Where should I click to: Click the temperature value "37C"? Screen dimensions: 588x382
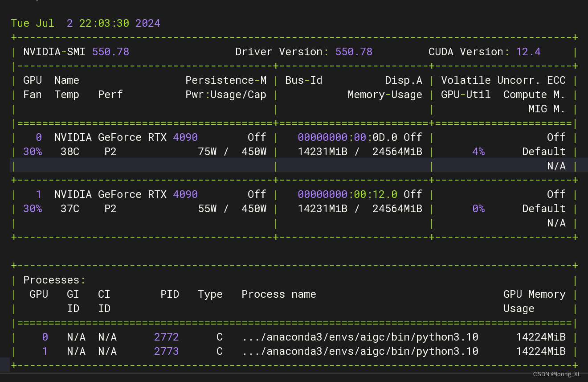[70, 209]
